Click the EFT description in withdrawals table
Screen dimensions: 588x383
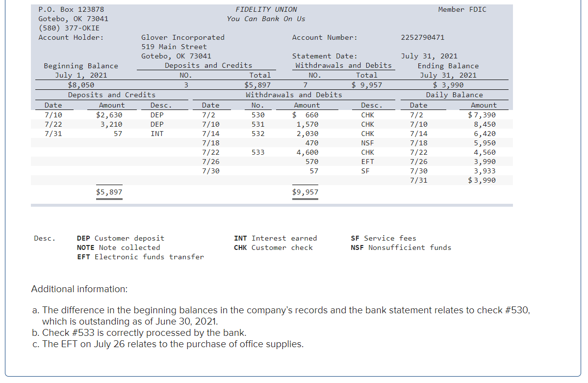[367, 162]
